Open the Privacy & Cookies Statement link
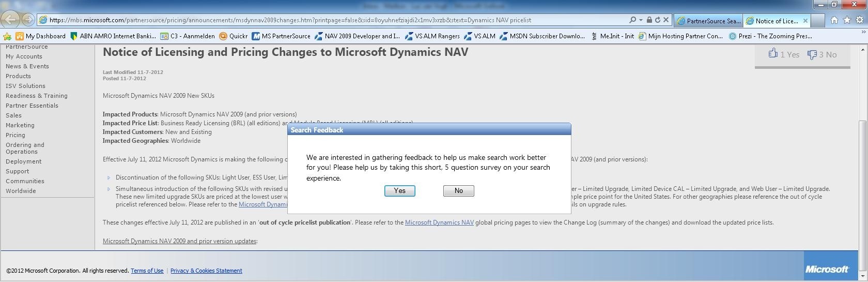 [206, 271]
